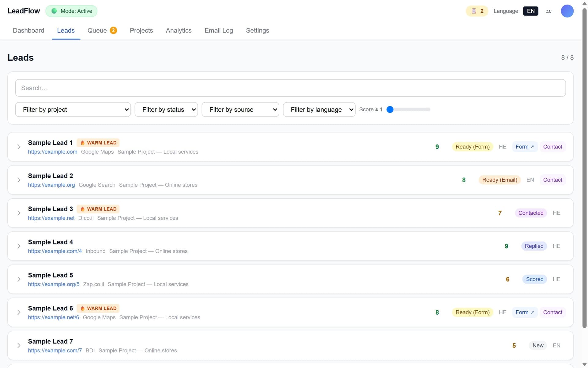Switch the interface language to Hebrew
This screenshot has height=368, width=588.
548,11
